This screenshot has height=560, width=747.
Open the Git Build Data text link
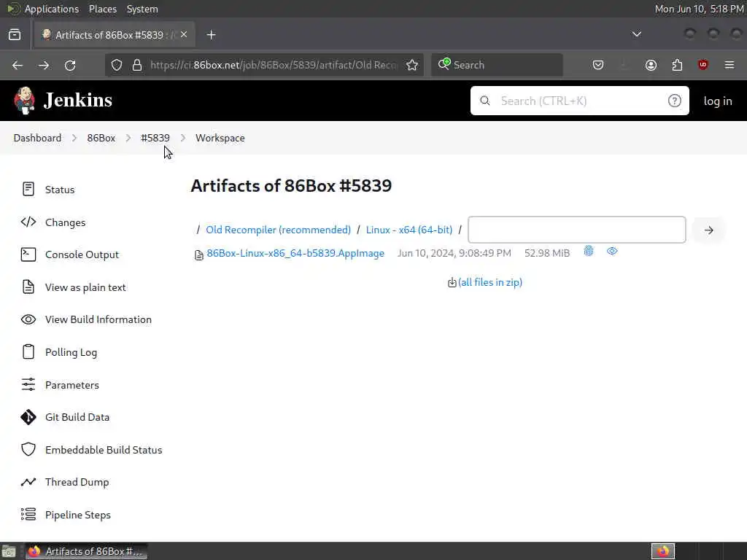click(x=77, y=416)
